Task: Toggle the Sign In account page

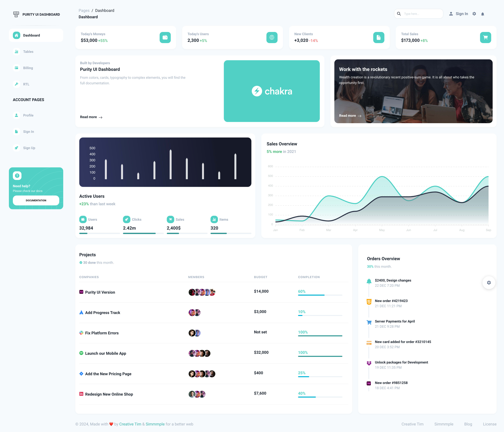Action: (x=28, y=131)
